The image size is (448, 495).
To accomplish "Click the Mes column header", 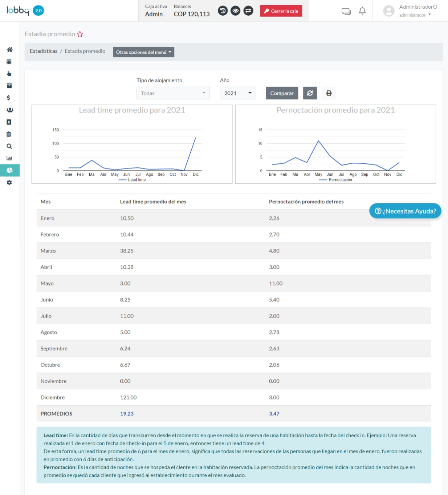I will 45,202.
